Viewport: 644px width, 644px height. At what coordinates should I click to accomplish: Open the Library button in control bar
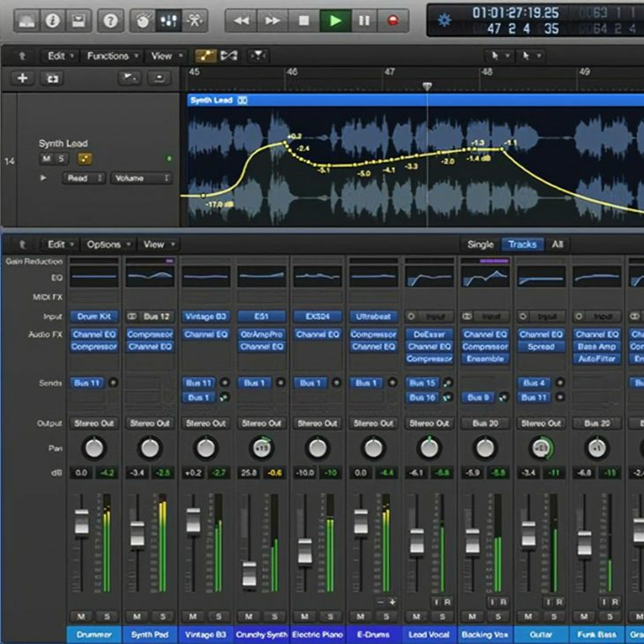(x=27, y=21)
